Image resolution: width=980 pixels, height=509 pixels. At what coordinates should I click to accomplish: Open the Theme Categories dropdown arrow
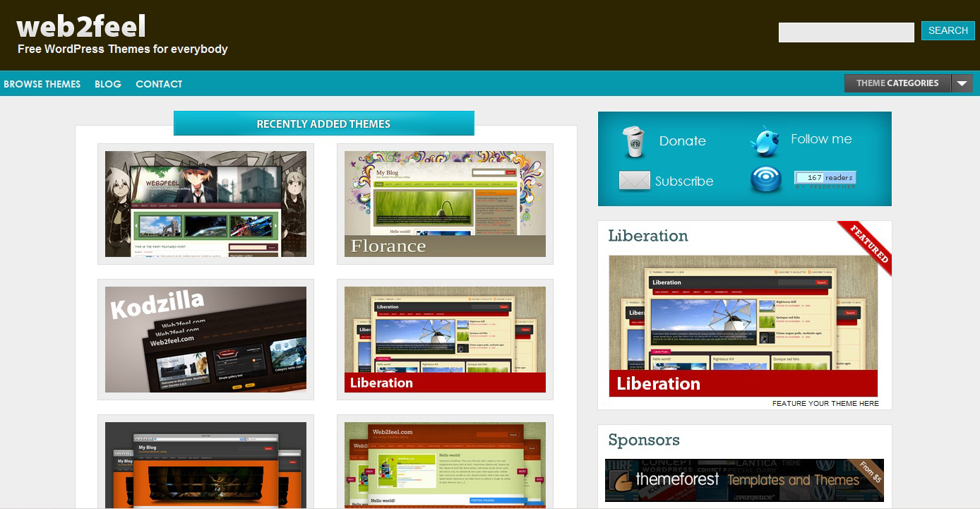[x=962, y=83]
